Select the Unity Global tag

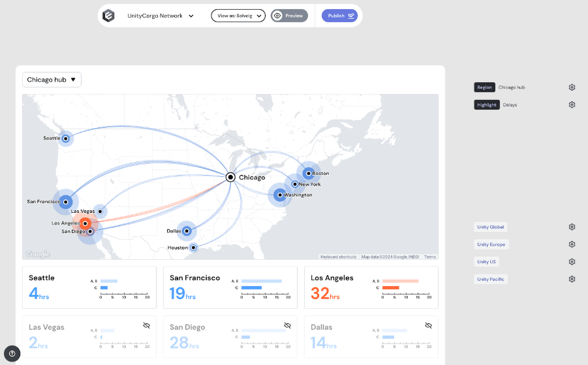click(491, 227)
